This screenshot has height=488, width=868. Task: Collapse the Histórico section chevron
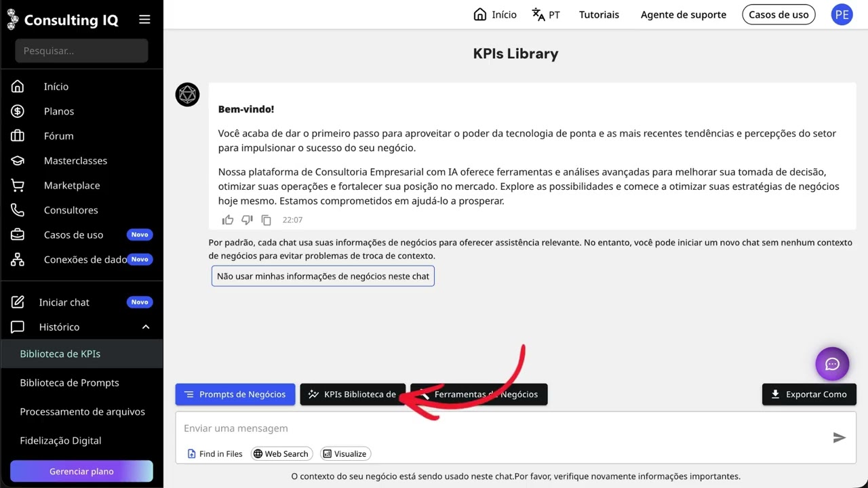[x=146, y=327]
